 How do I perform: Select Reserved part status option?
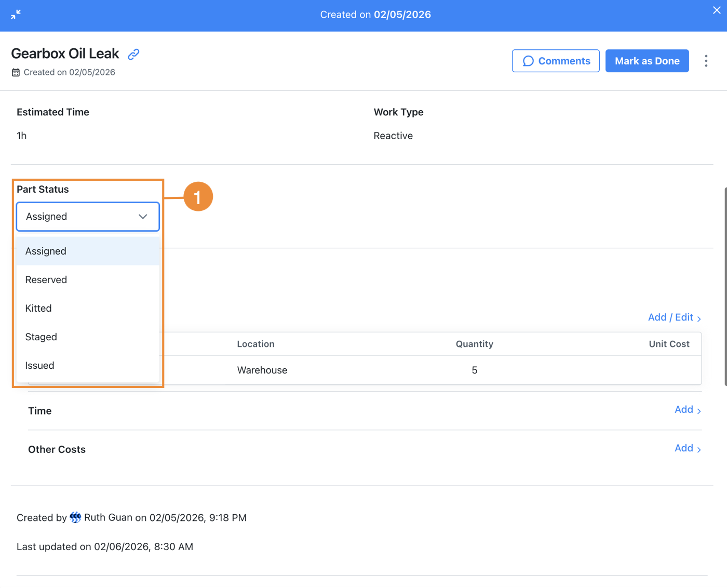click(x=88, y=279)
